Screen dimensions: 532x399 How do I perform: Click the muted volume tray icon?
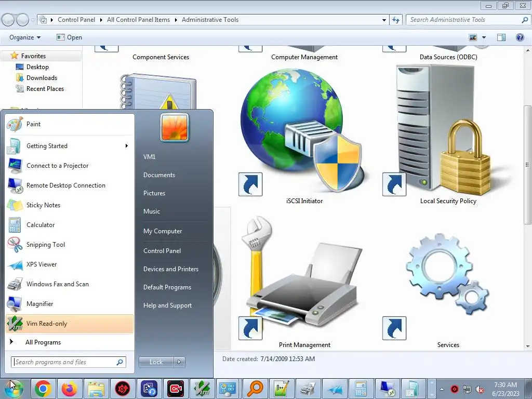pyautogui.click(x=480, y=389)
